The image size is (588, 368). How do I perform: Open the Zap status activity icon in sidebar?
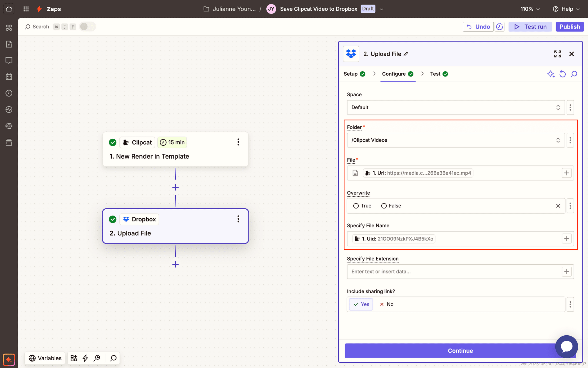9,110
